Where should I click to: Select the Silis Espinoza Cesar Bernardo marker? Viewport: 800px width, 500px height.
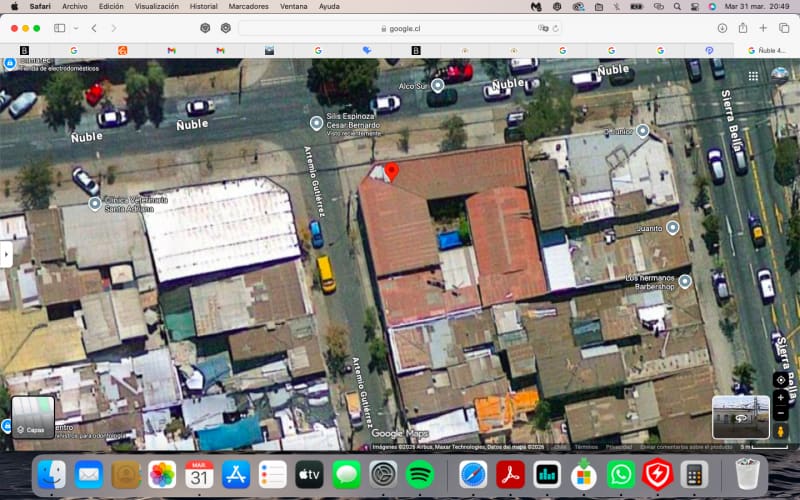tap(316, 123)
